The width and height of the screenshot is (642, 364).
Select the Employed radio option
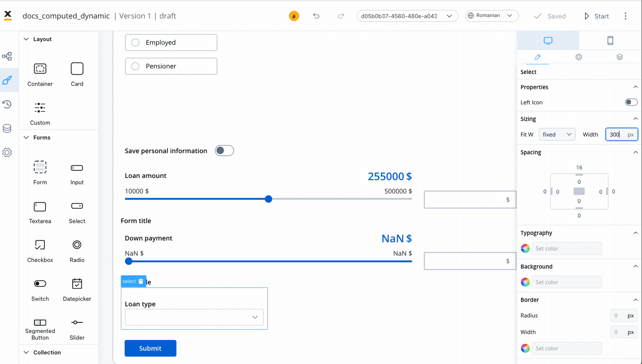[171, 42]
